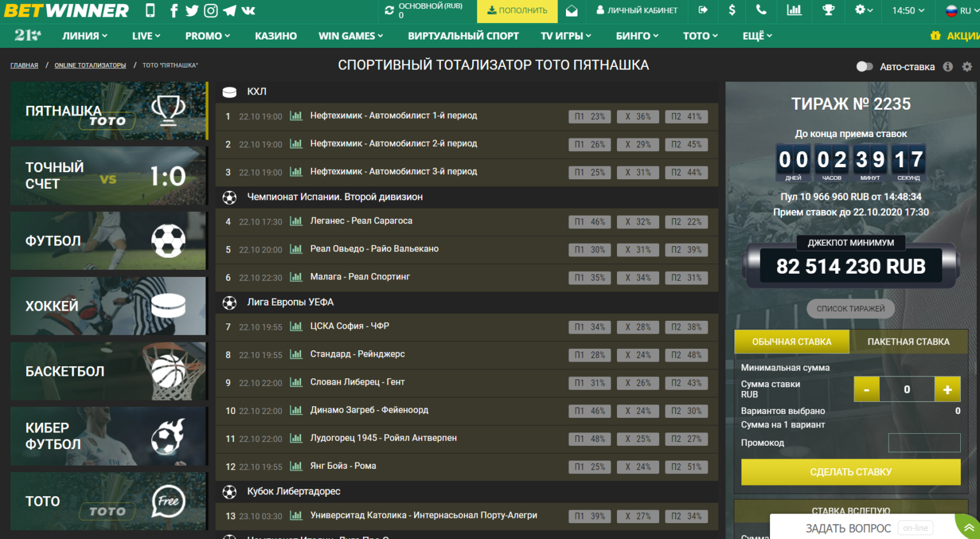980x539 pixels.
Task: Open the Instagram icon in header
Action: [x=211, y=10]
